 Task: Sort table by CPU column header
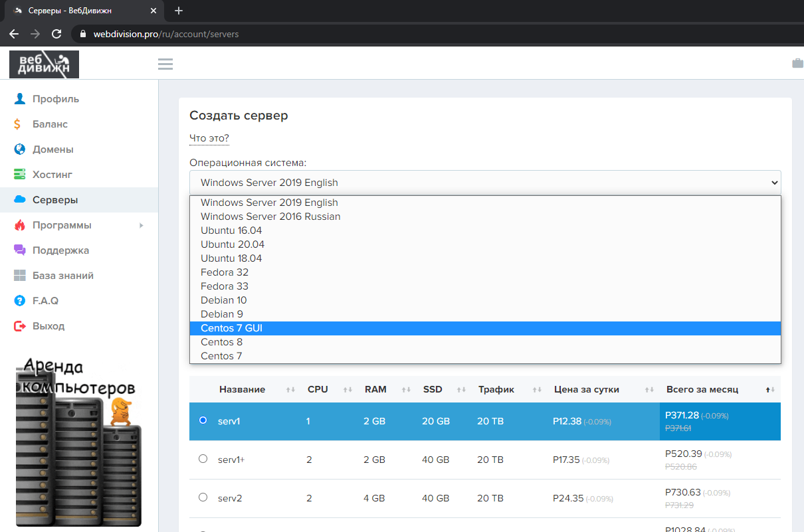(x=318, y=389)
